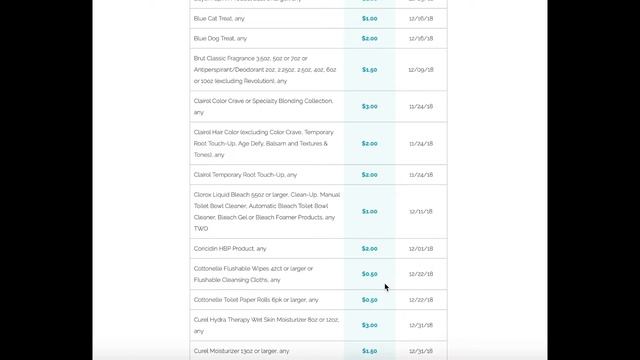640x360 pixels.
Task: Select the Blue Dog Treat coupon entry
Action: coord(318,39)
